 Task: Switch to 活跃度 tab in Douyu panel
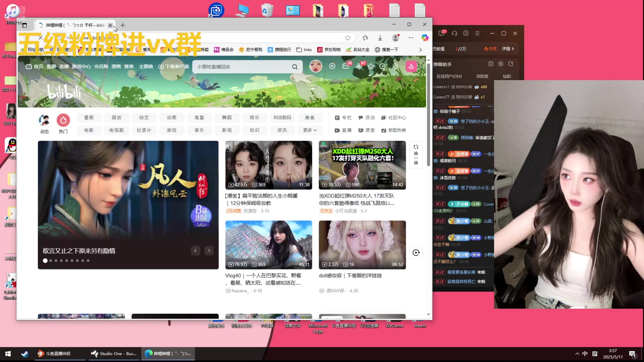point(482,76)
